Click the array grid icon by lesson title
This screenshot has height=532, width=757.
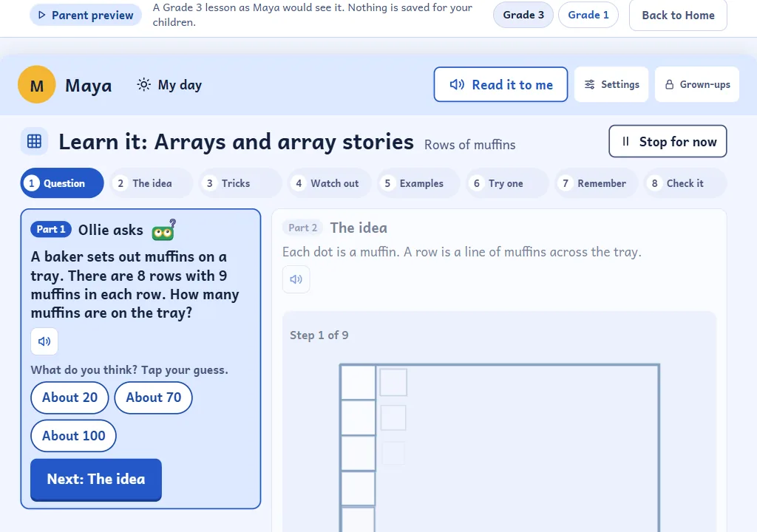click(34, 141)
